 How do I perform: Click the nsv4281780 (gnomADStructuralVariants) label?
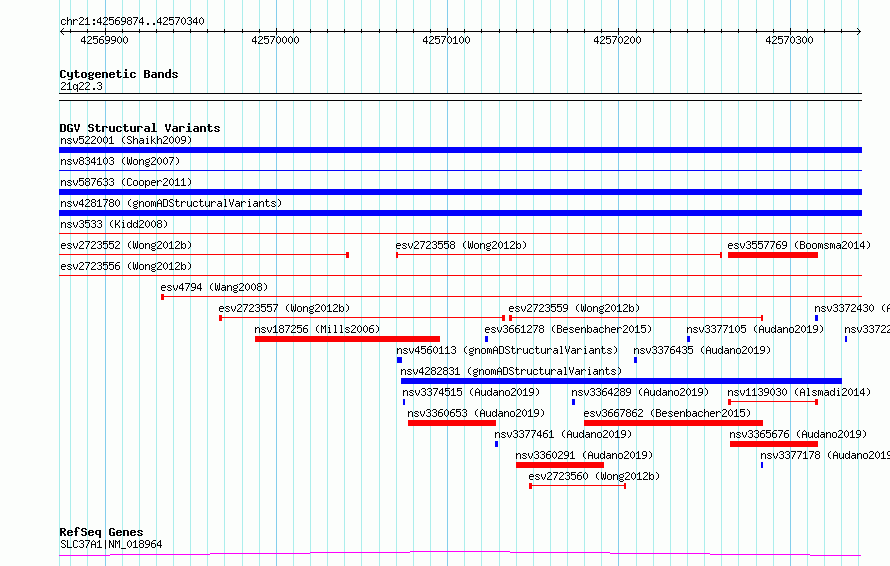[x=171, y=203]
